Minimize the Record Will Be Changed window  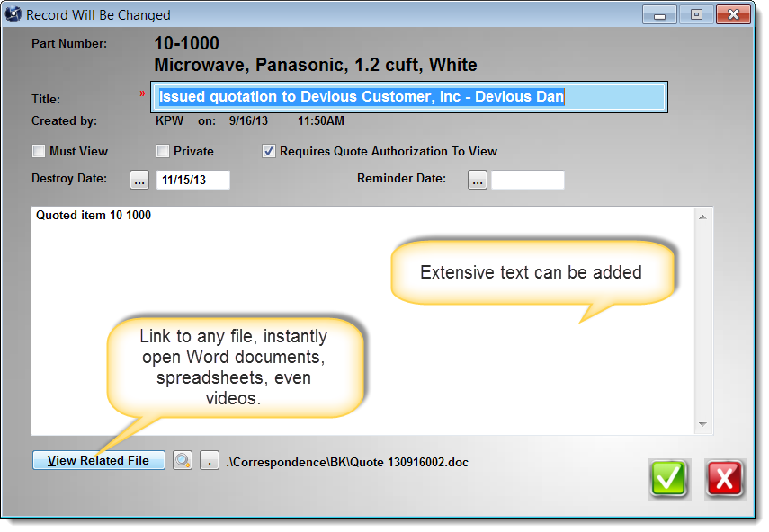(x=661, y=15)
